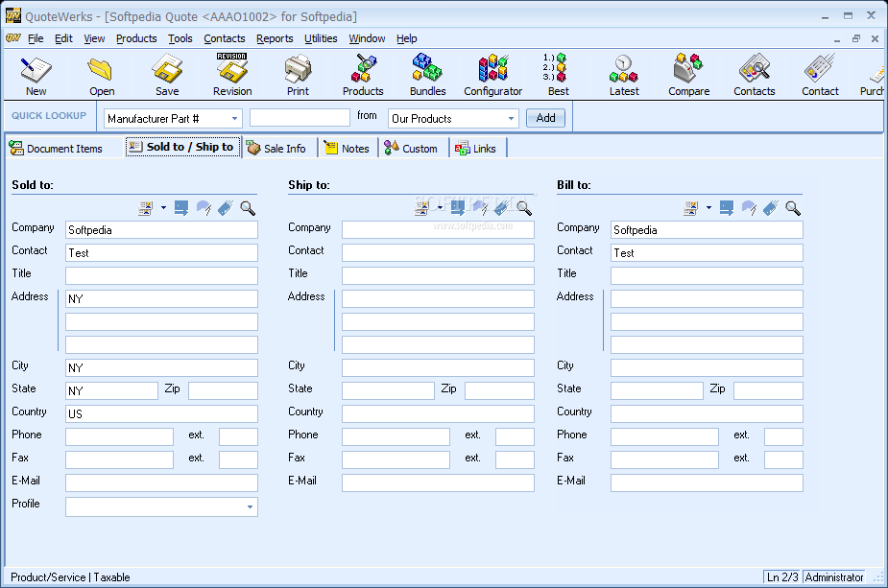
Task: Click Ln 2/3 in the status bar
Action: pos(782,577)
